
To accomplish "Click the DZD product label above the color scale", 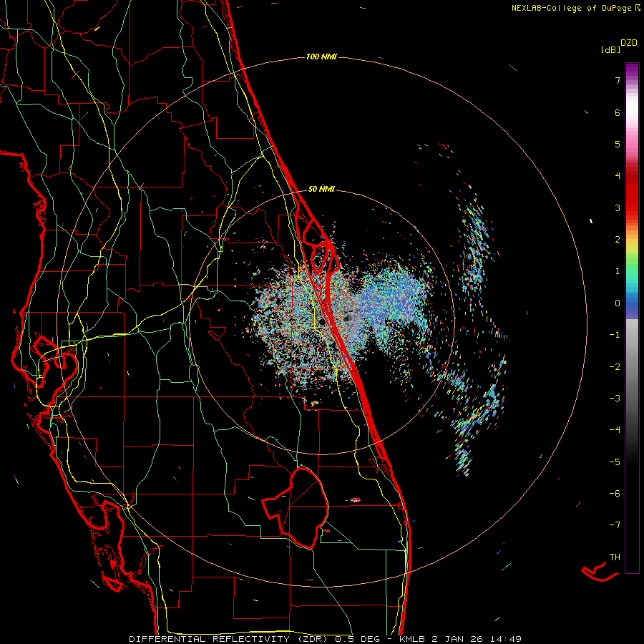I will [x=629, y=43].
